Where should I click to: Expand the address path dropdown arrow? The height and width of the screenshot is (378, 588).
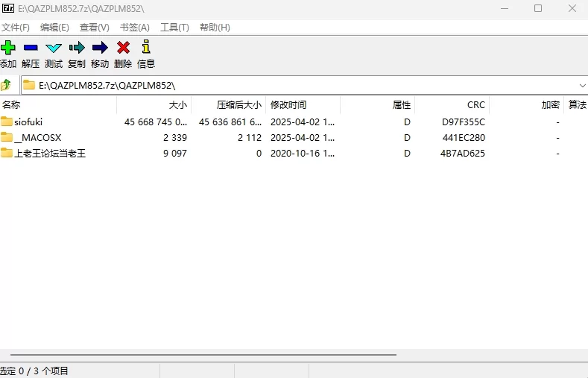point(581,85)
